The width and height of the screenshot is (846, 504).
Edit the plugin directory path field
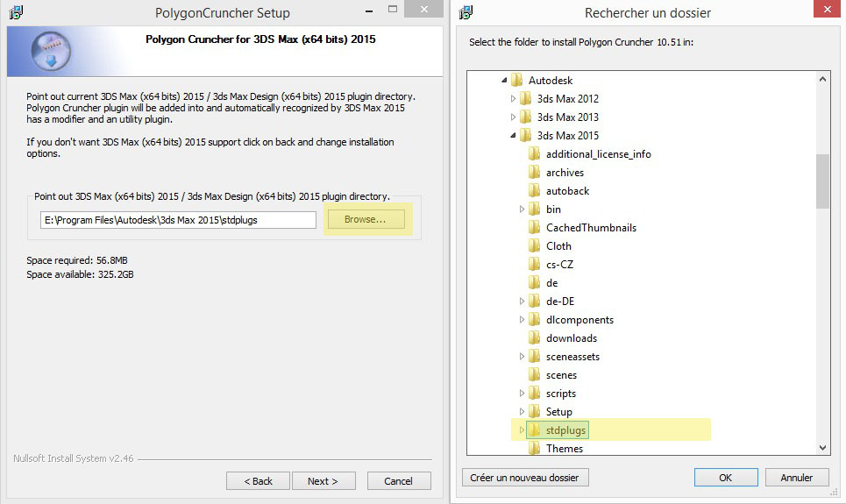click(178, 220)
